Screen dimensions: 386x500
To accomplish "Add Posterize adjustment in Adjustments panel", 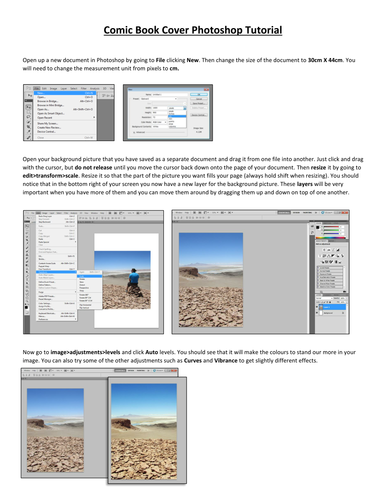I will tap(327, 262).
